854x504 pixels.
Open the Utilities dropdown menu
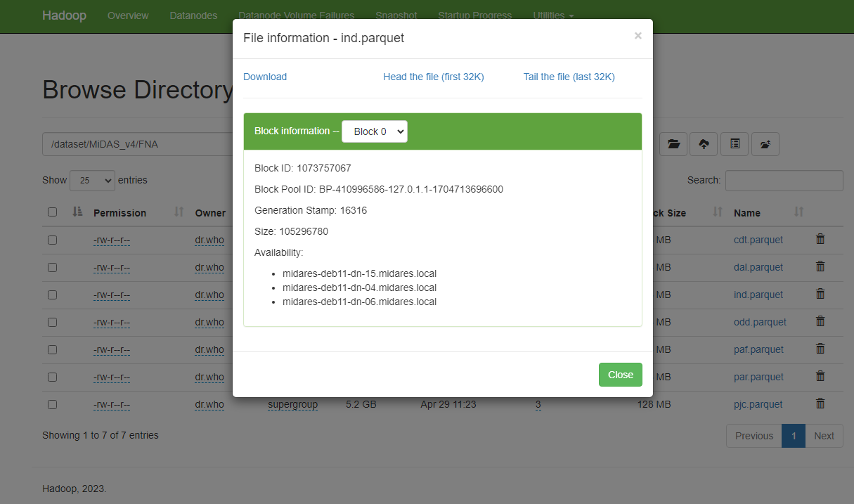pos(553,15)
